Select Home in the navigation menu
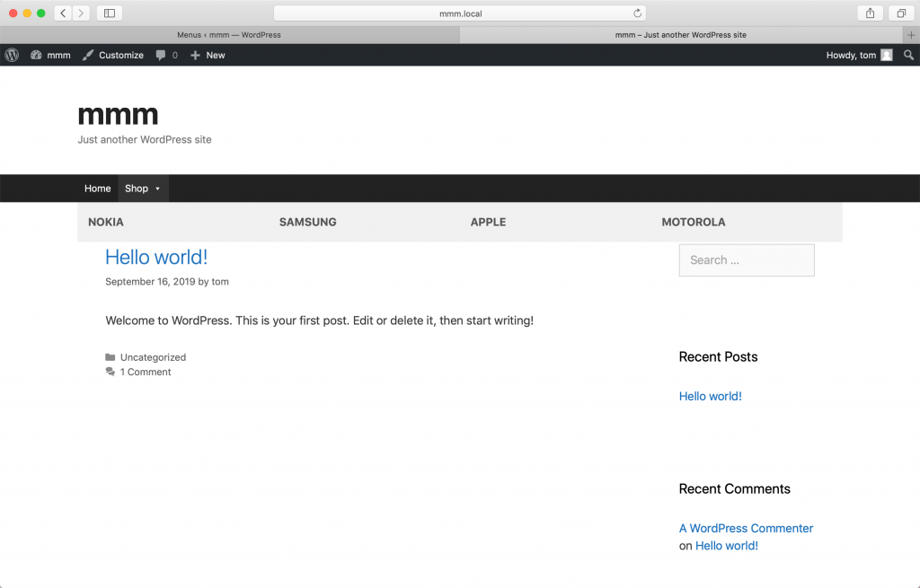920x588 pixels. tap(97, 189)
